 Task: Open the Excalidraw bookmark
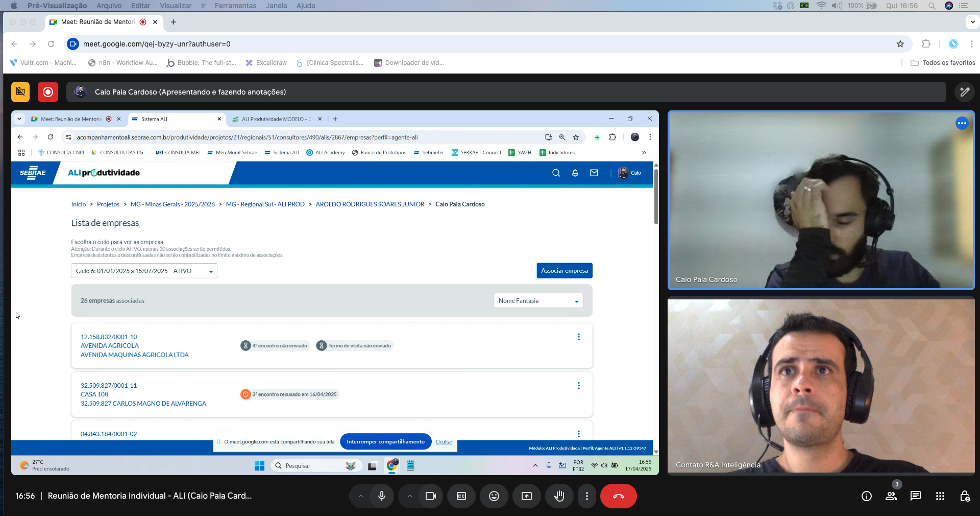[x=266, y=63]
